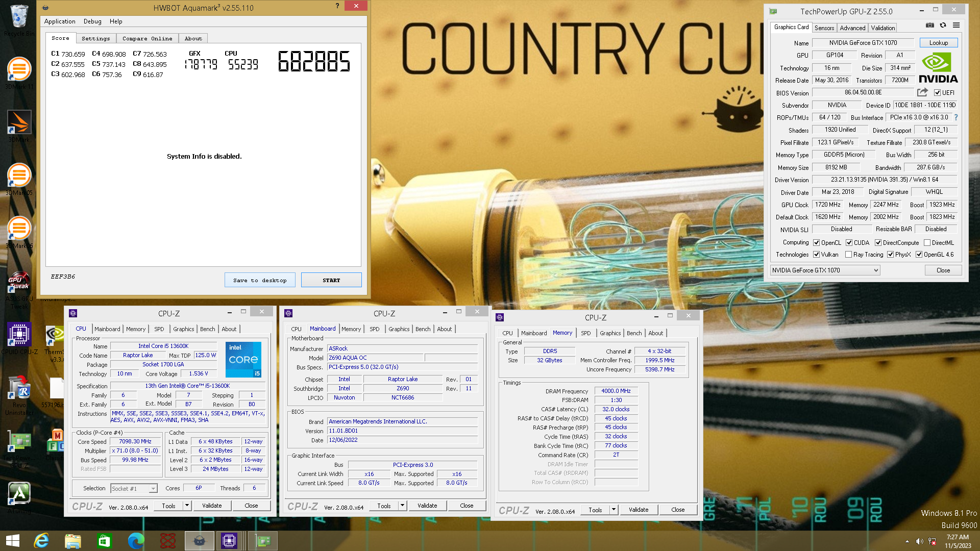Toggle the DirectCompute checkbox
The height and width of the screenshot is (551, 980).
pos(878,243)
